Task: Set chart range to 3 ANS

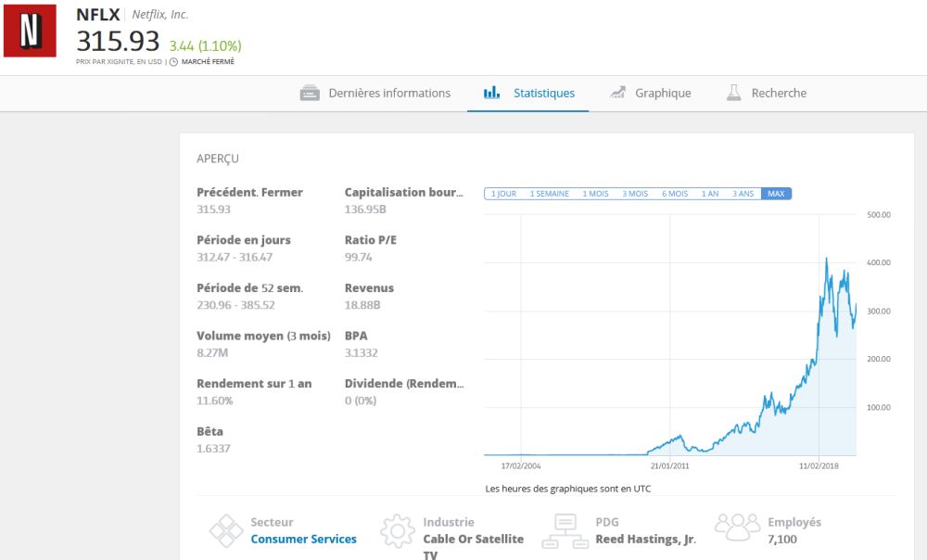Action: (743, 194)
